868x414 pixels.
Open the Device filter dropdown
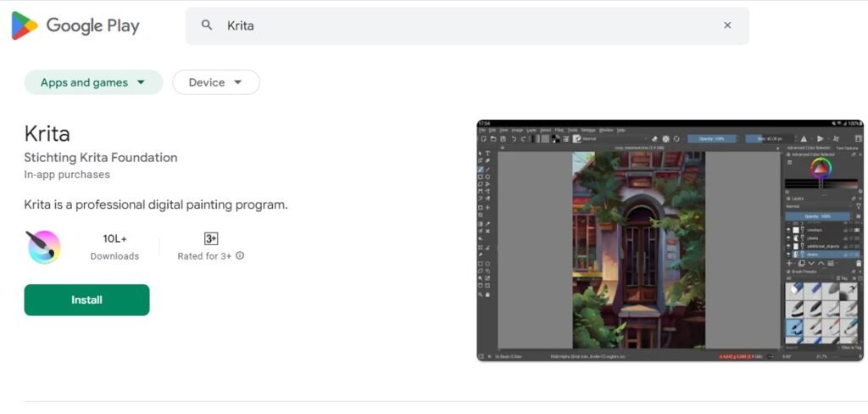(x=216, y=82)
